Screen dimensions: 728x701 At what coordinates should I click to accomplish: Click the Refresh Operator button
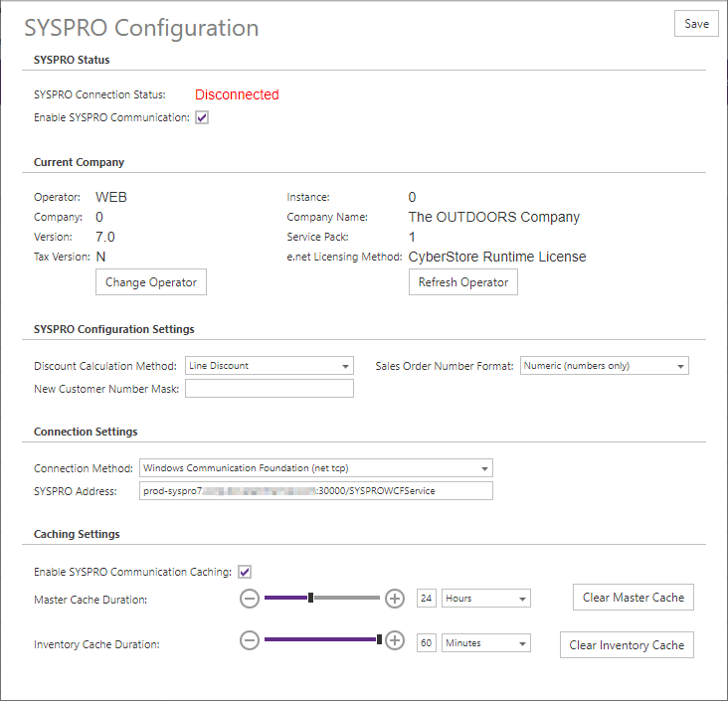(463, 282)
